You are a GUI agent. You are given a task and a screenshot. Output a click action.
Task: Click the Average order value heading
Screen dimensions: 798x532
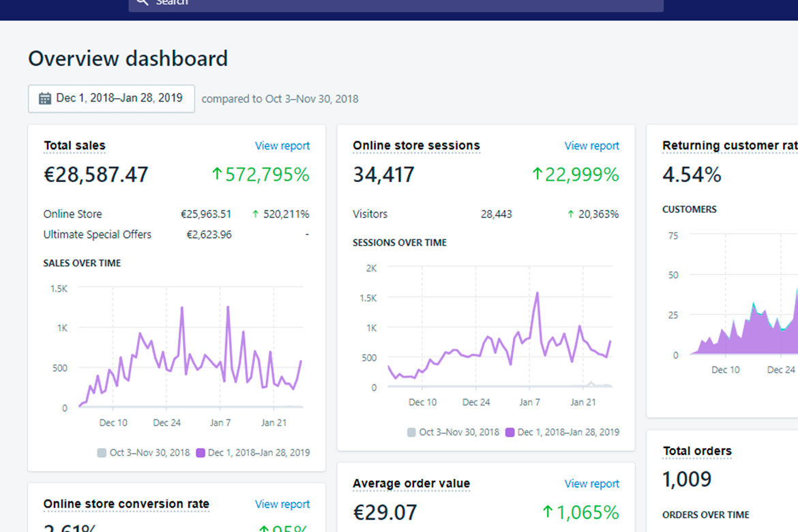[x=411, y=484]
